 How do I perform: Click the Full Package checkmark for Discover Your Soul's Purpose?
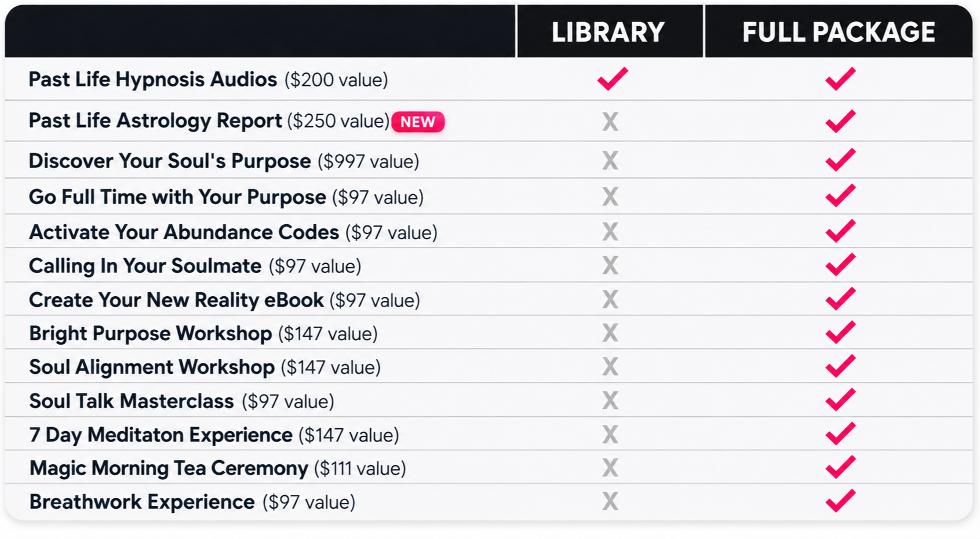tap(840, 160)
